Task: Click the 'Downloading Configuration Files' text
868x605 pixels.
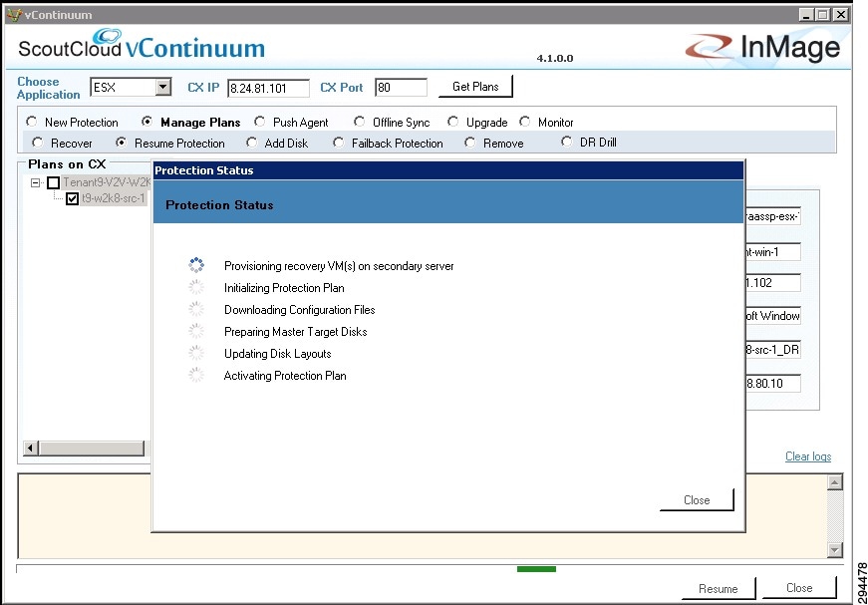Action: [x=300, y=310]
